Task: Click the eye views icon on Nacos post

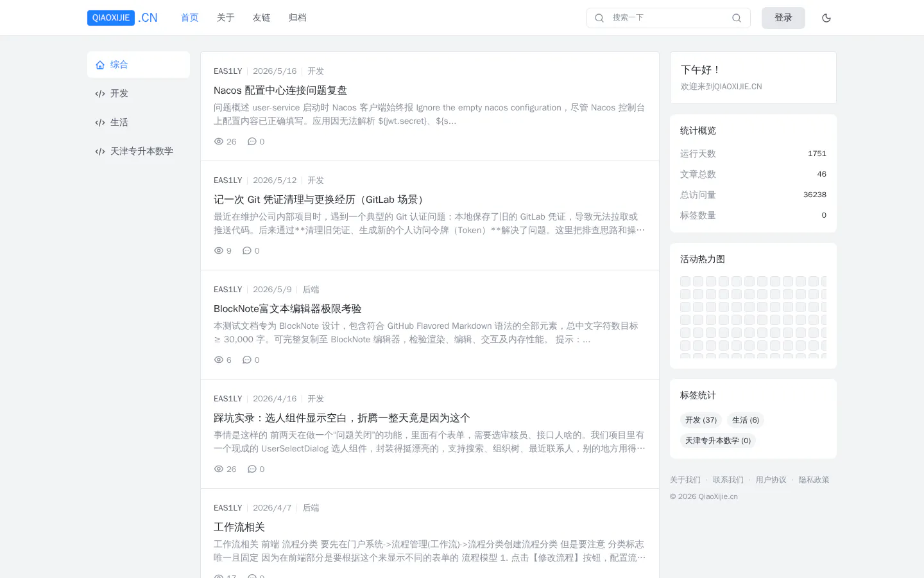Action: (219, 141)
